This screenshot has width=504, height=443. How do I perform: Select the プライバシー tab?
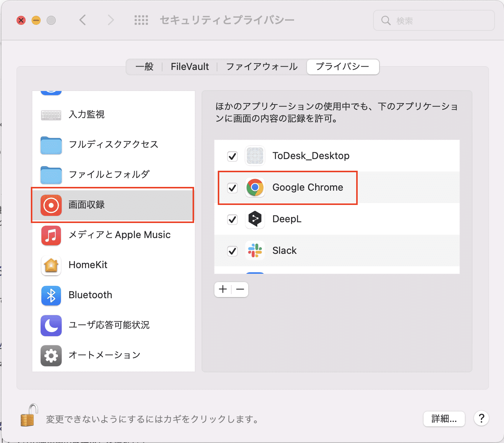click(x=343, y=67)
